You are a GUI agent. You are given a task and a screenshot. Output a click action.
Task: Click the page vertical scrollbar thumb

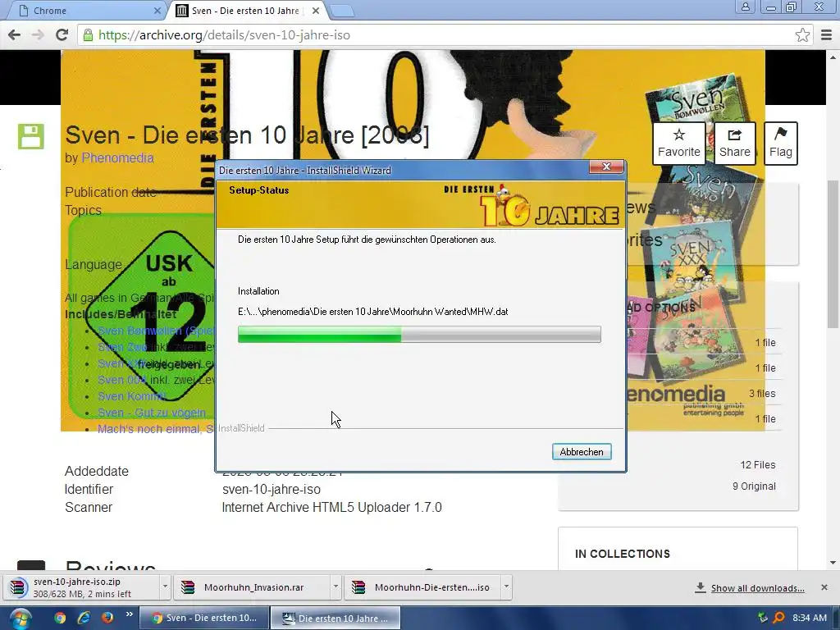coord(833,254)
